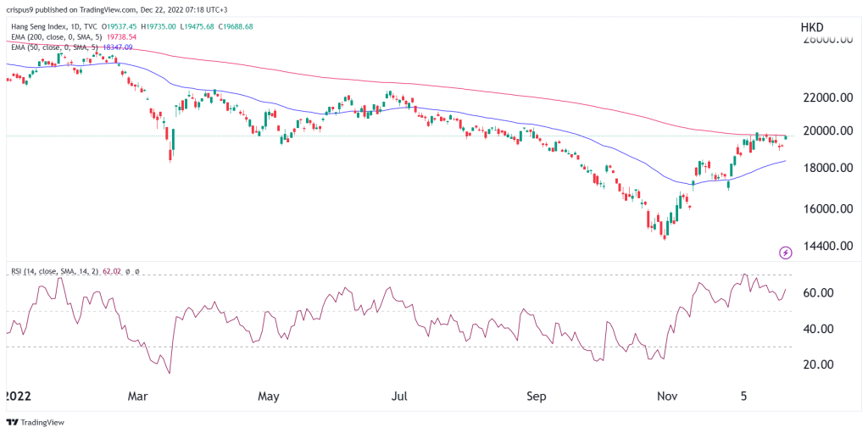This screenshot has width=868, height=433.
Task: Click the purple lightning bolt icon
Action: coord(785,252)
